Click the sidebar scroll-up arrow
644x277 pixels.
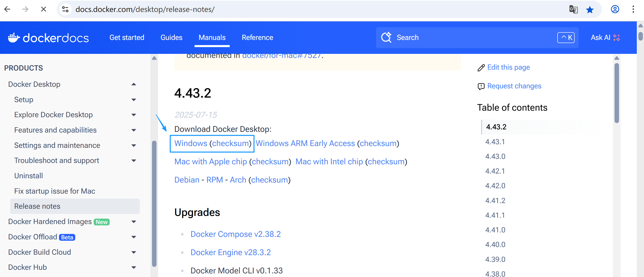point(154,58)
